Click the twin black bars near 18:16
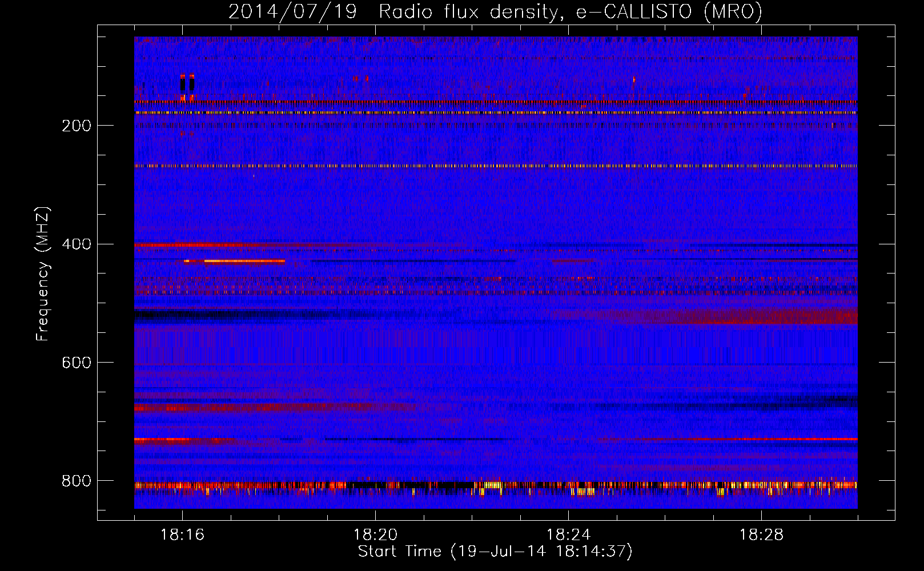 [x=187, y=84]
